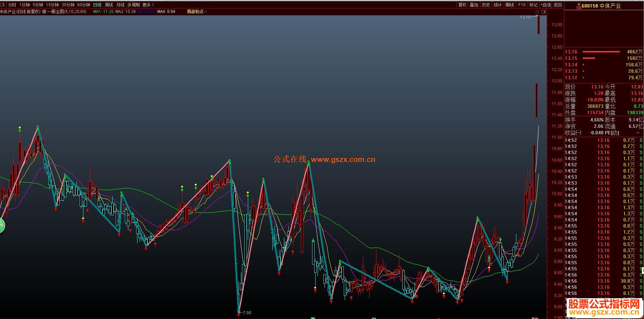Image resolution: width=644 pixels, height=319 pixels.
Task: Click the green round badge at left edge
Action: 1,225
